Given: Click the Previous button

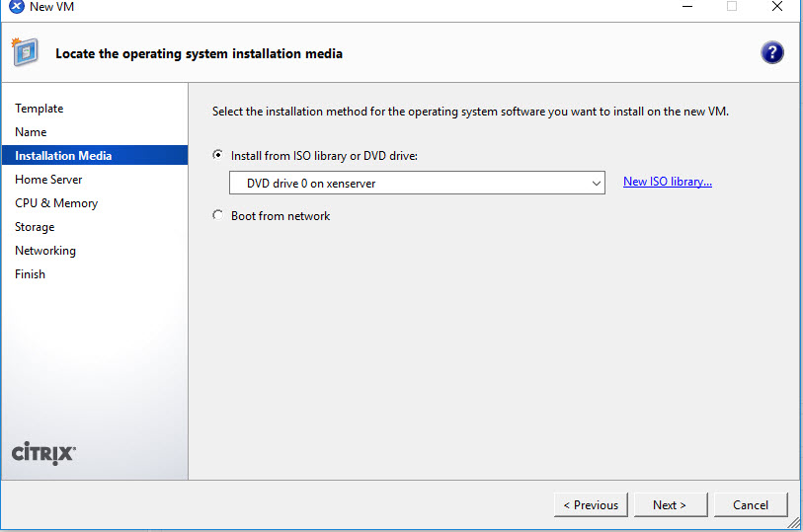Looking at the screenshot, I should [591, 504].
